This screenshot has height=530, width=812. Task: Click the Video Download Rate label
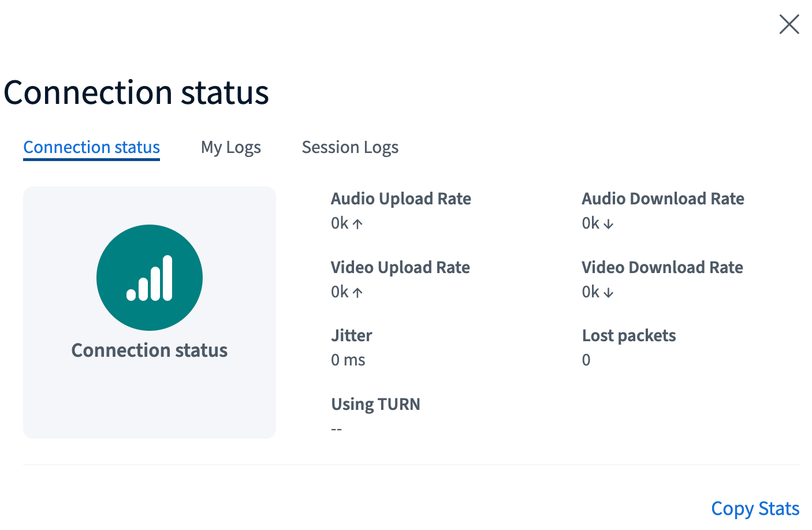[x=662, y=267]
